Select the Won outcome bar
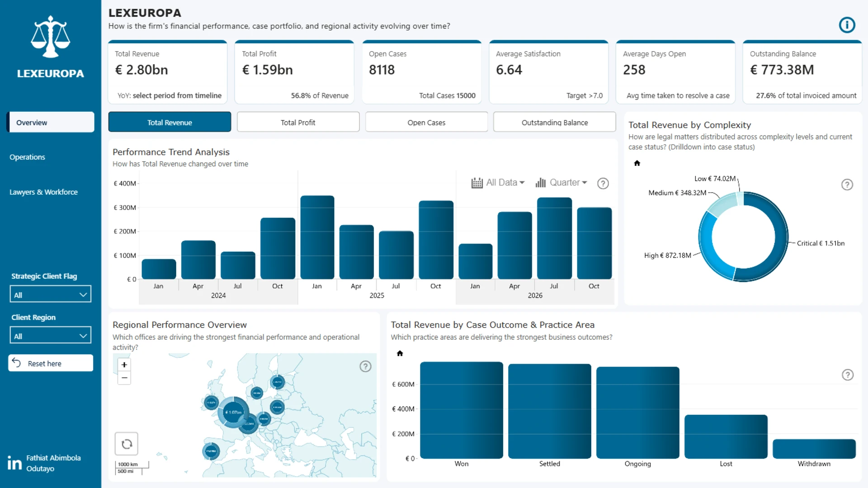The image size is (868, 488). tap(462, 410)
